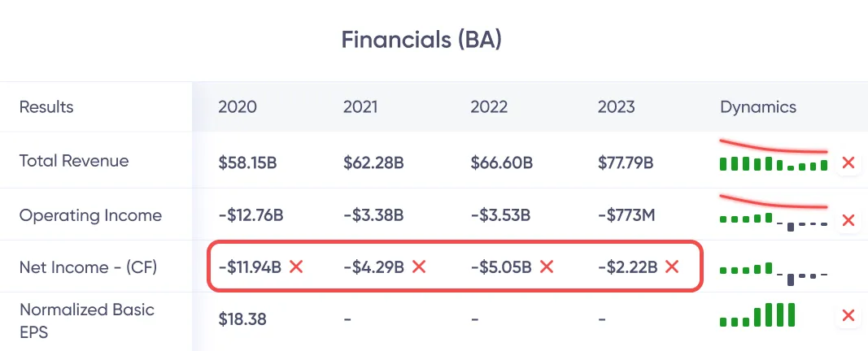The image size is (868, 351).
Task: Click Normalized Basic EPS dynamics chart
Action: [x=757, y=314]
